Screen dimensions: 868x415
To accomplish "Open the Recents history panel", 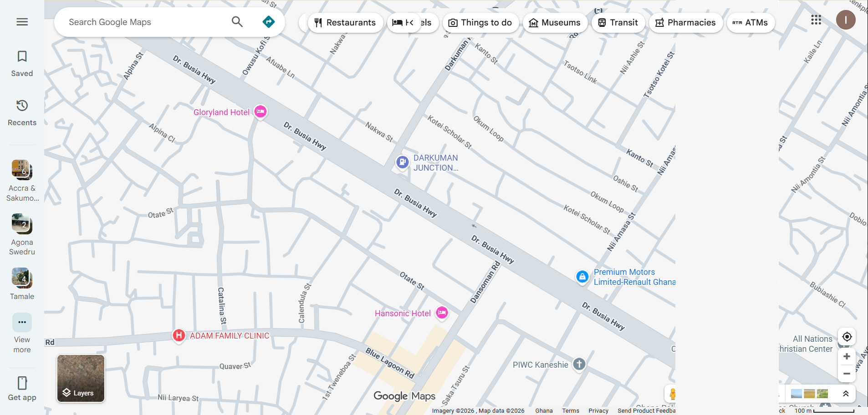I will [x=22, y=112].
